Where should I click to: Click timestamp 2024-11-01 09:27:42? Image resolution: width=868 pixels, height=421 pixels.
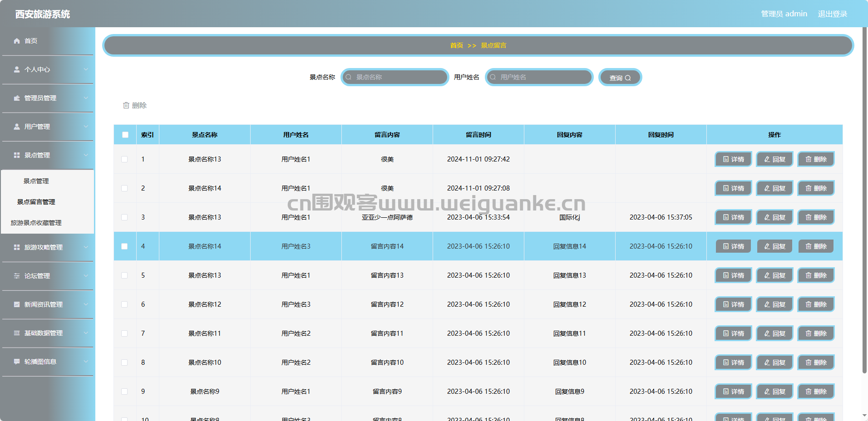(478, 159)
